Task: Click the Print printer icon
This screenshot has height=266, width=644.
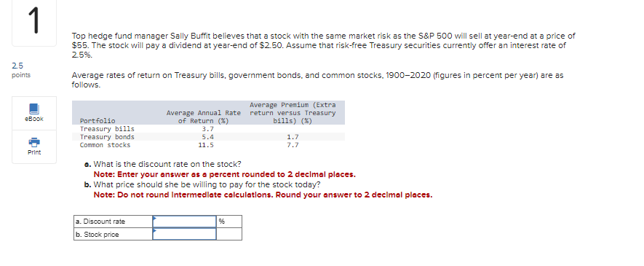Action: click(x=34, y=142)
